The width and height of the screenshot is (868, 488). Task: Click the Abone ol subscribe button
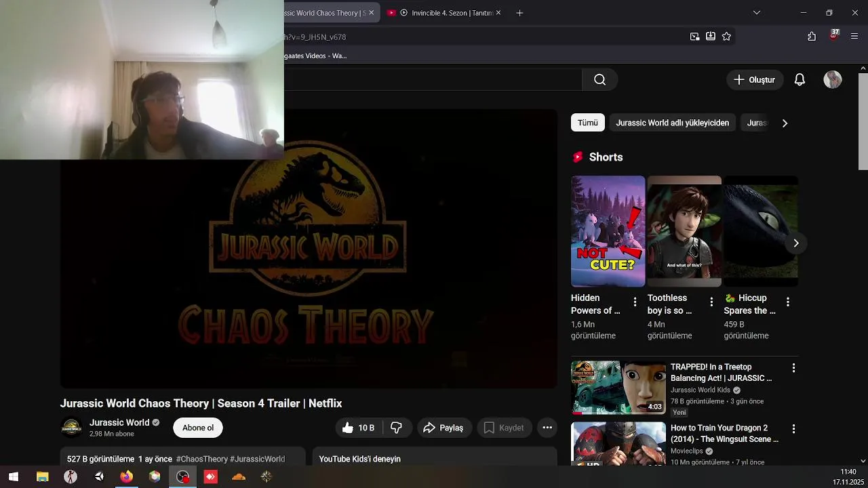[198, 428]
